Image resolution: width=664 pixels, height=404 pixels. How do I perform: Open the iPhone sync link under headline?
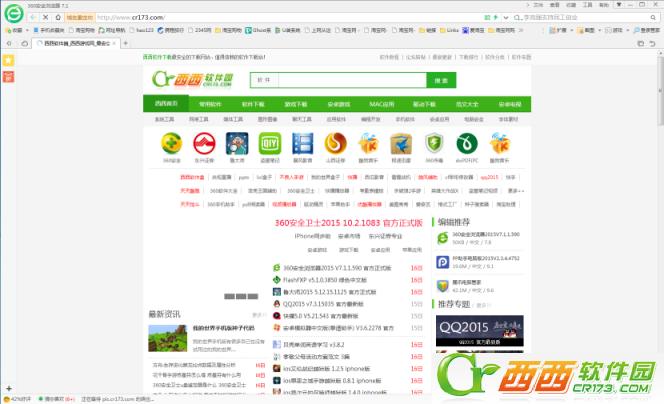[x=313, y=236]
